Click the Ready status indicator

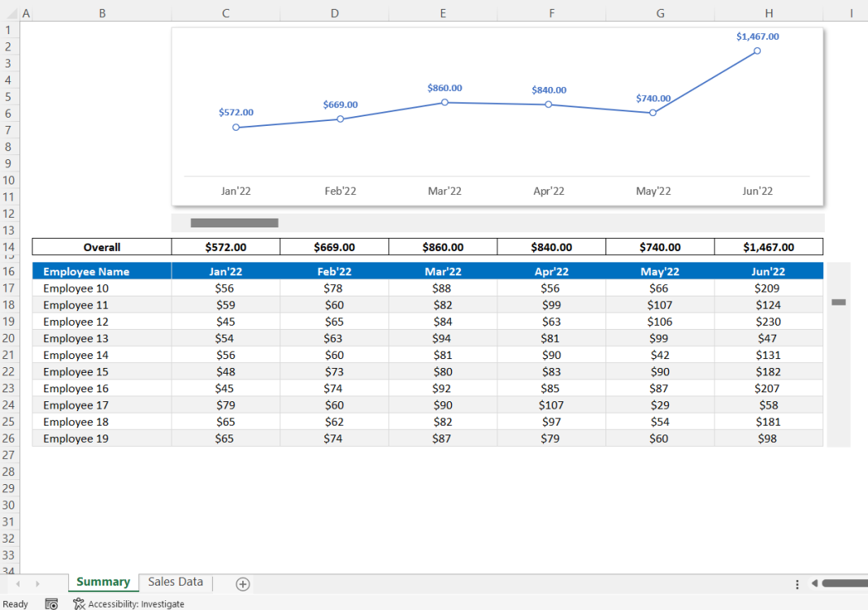tap(14, 604)
